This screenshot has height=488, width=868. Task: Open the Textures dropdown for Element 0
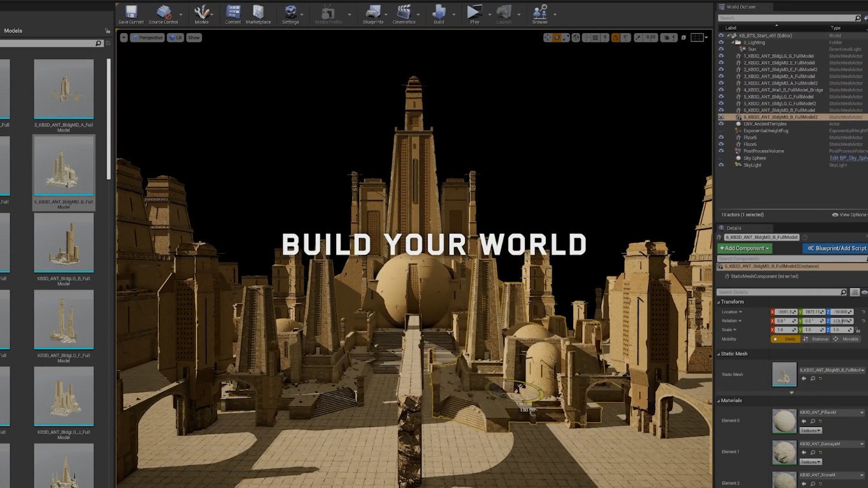pyautogui.click(x=810, y=430)
